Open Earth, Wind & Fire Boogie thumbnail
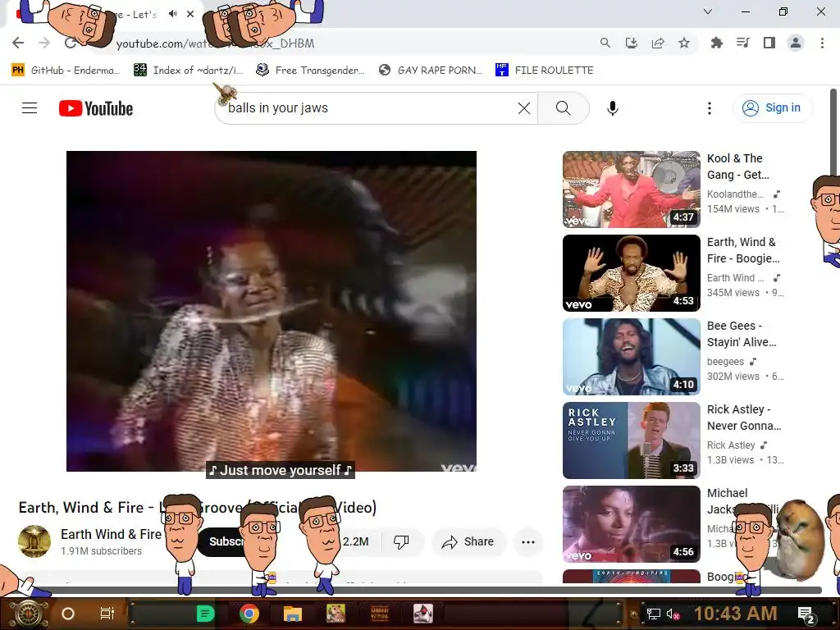 [631, 272]
